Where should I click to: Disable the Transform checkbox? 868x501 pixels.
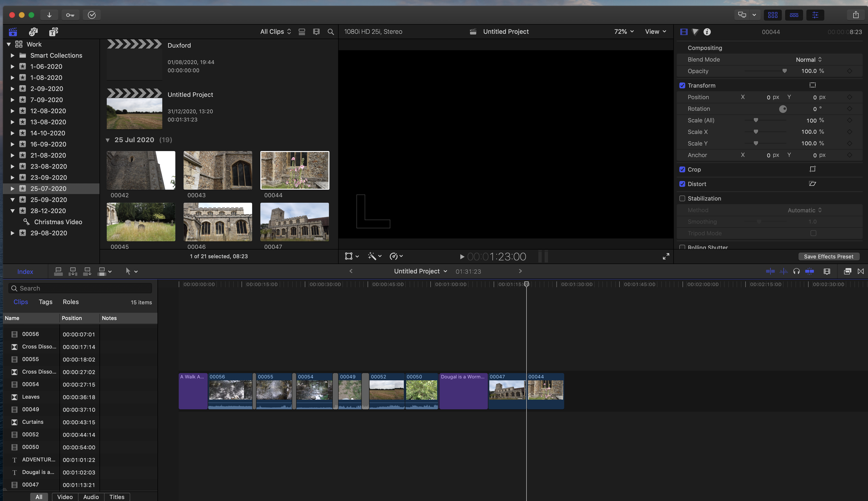[682, 86]
